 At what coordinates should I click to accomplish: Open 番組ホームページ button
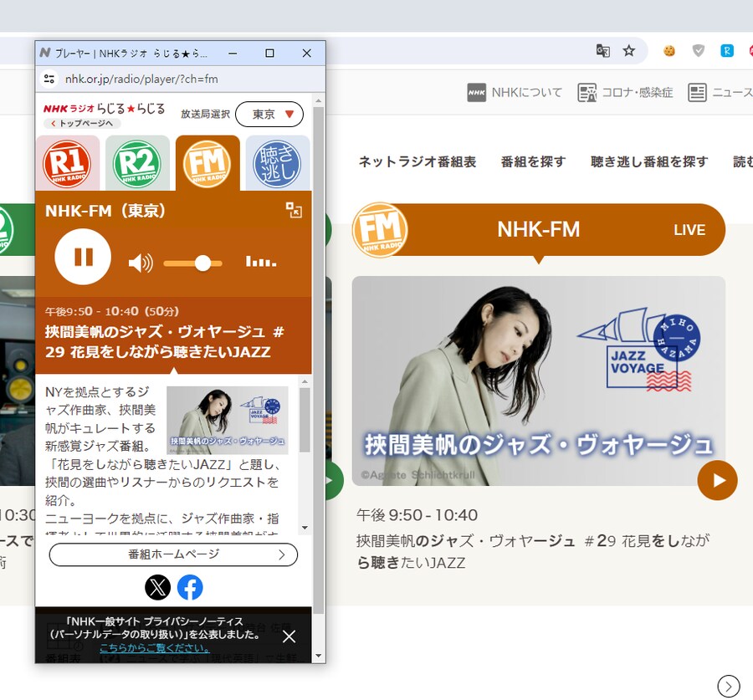click(173, 554)
